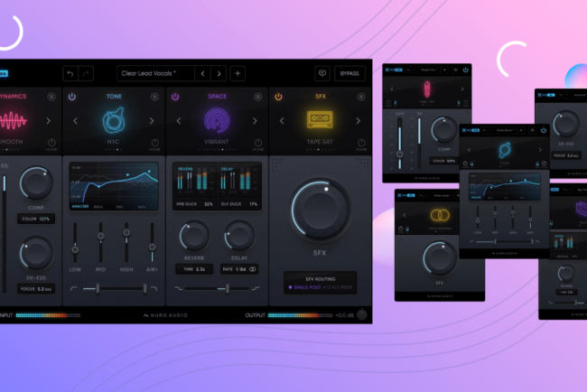
Task: Click the low-shelf icon under Space knobs
Action: point(179,289)
